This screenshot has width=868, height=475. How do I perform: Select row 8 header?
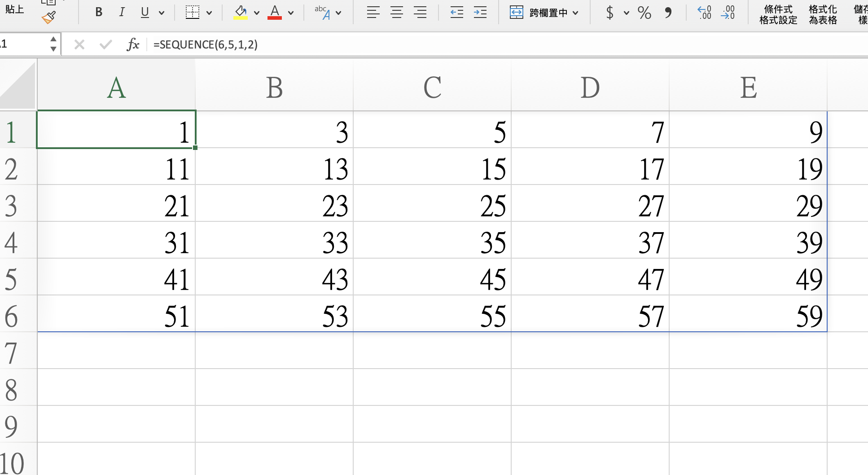[18, 387]
